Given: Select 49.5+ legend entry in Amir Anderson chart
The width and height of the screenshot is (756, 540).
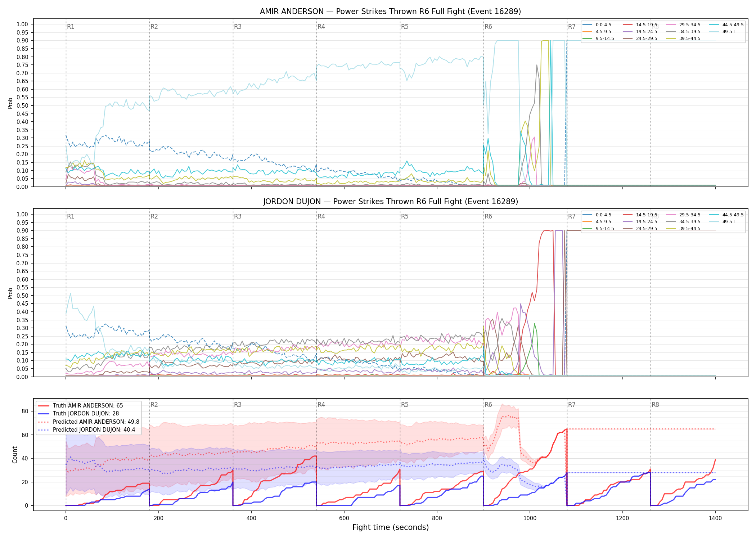Looking at the screenshot, I should point(723,32).
